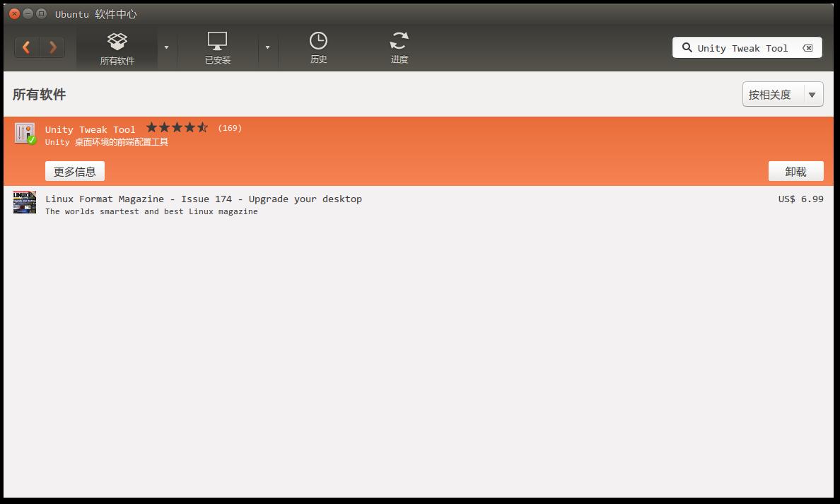Open the 所有软件 (All Software) section

[x=117, y=48]
